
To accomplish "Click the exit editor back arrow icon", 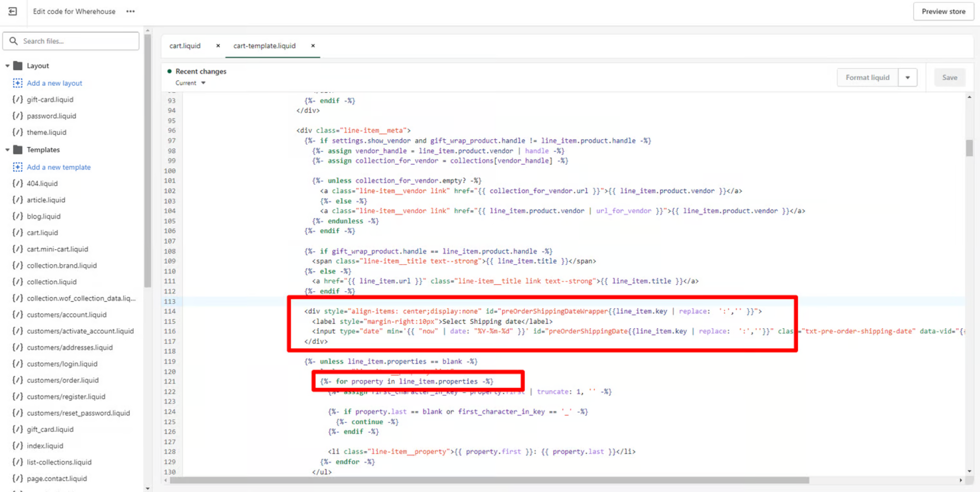I will (13, 11).
